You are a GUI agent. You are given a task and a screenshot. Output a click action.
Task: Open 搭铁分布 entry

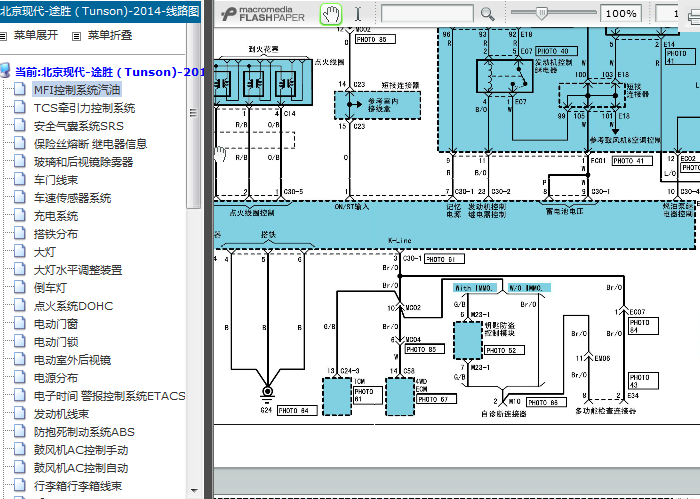tap(56, 234)
